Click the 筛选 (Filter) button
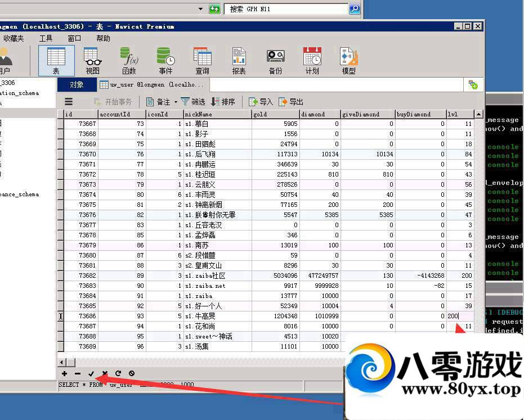 click(x=193, y=102)
